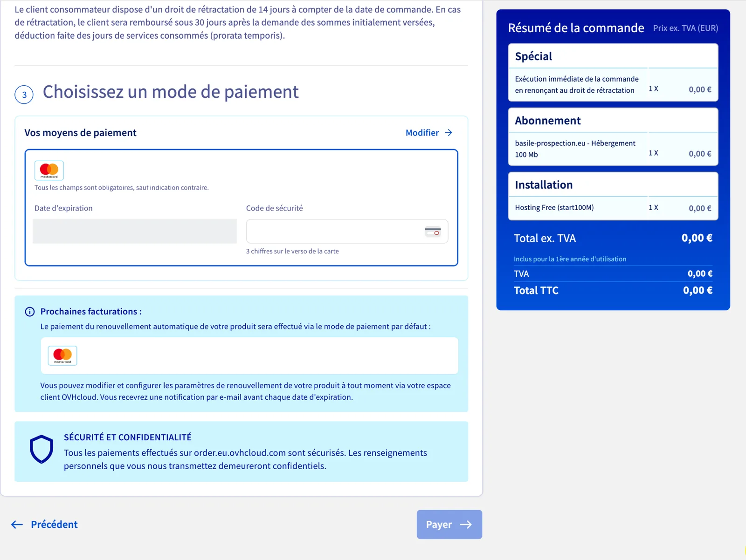Click the 'SÉCURITÉ ET CONFIDENTIALITÉ' heading
Image resolution: width=746 pixels, height=560 pixels.
click(128, 437)
